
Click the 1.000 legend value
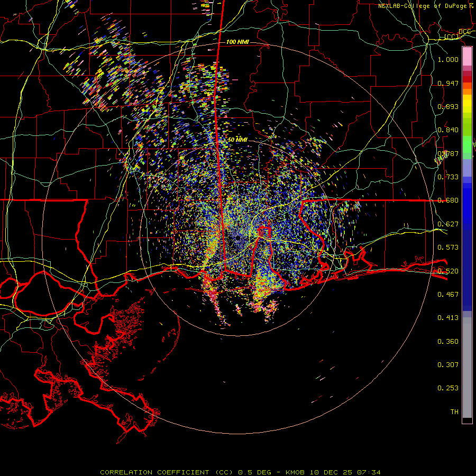pos(448,59)
